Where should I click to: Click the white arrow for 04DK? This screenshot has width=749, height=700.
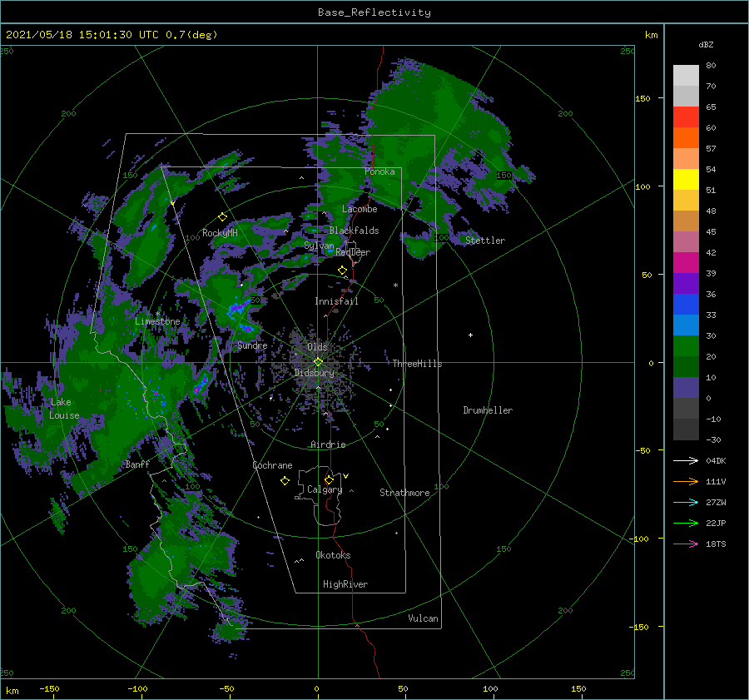(x=686, y=460)
